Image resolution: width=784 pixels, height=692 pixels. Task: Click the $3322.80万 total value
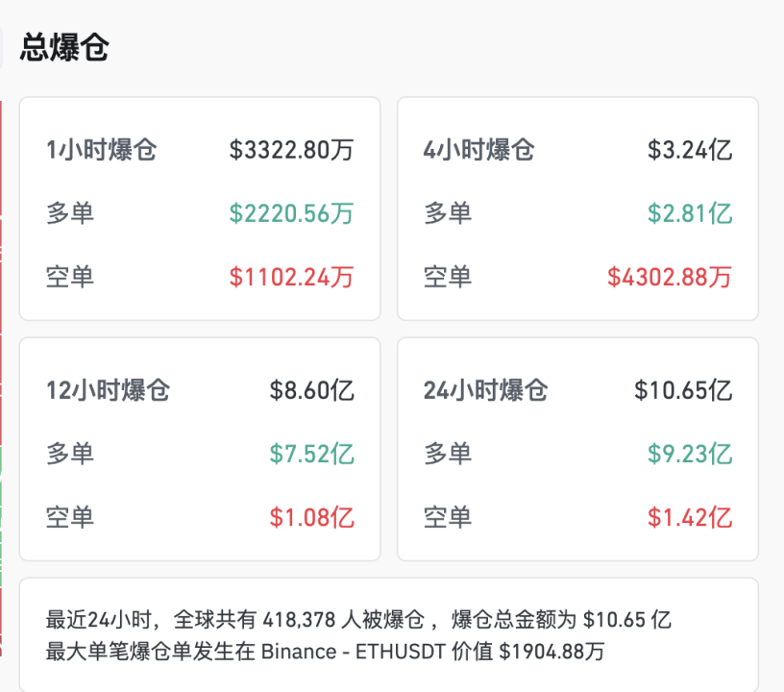(291, 149)
